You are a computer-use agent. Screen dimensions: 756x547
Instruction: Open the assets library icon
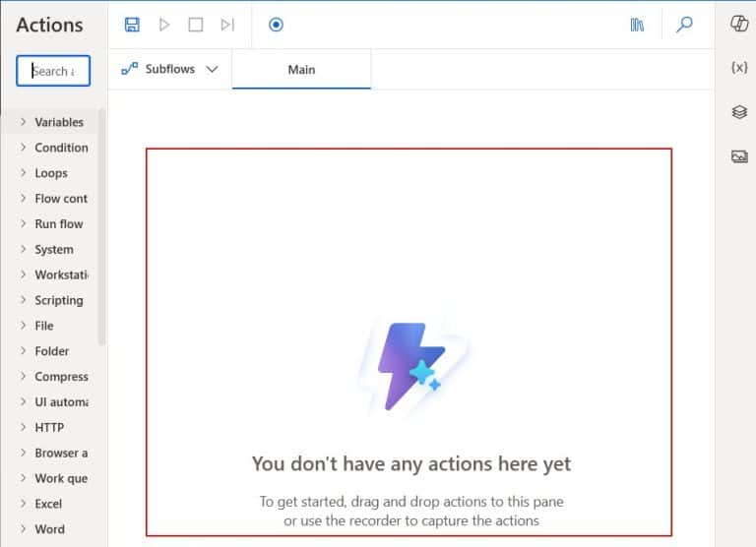[x=637, y=25]
